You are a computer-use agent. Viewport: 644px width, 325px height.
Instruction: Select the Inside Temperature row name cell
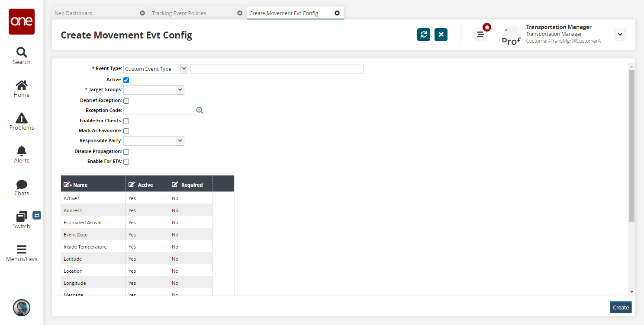click(x=93, y=247)
